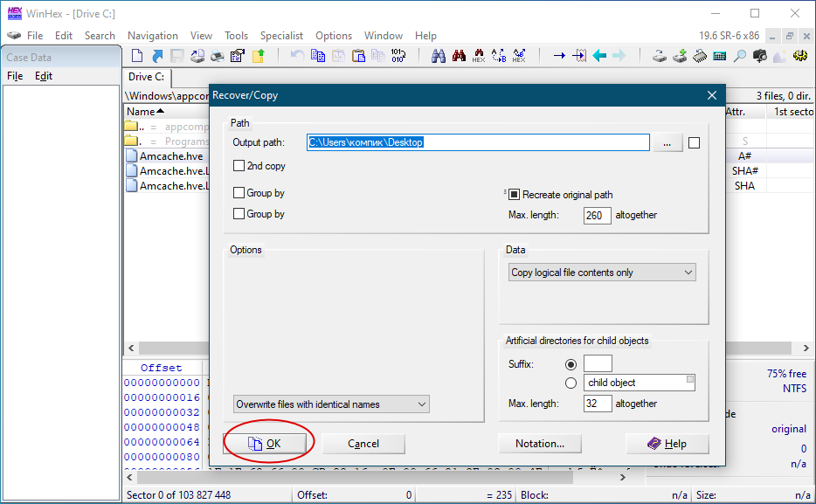Select the child object radio button
This screenshot has height=504, width=816.
571,383
